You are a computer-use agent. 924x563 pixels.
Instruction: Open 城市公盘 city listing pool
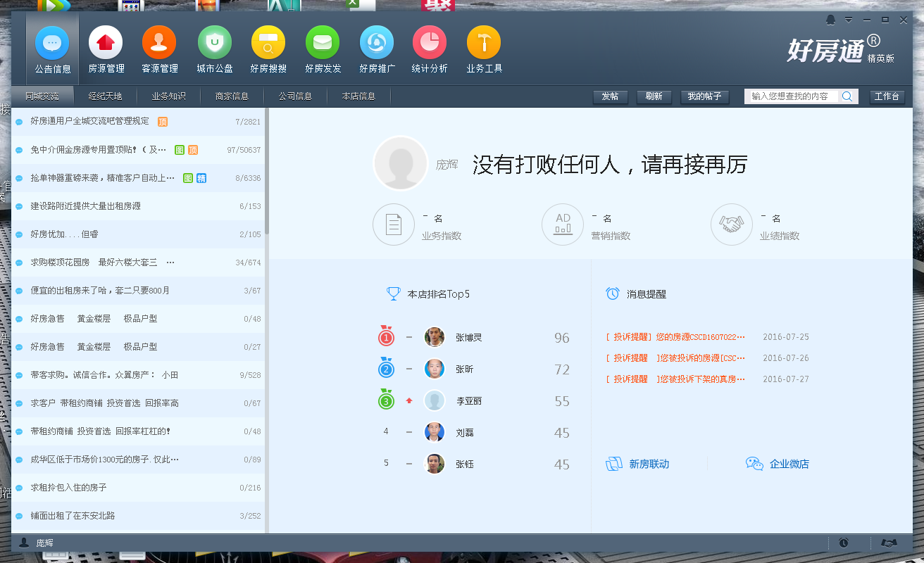tap(215, 49)
